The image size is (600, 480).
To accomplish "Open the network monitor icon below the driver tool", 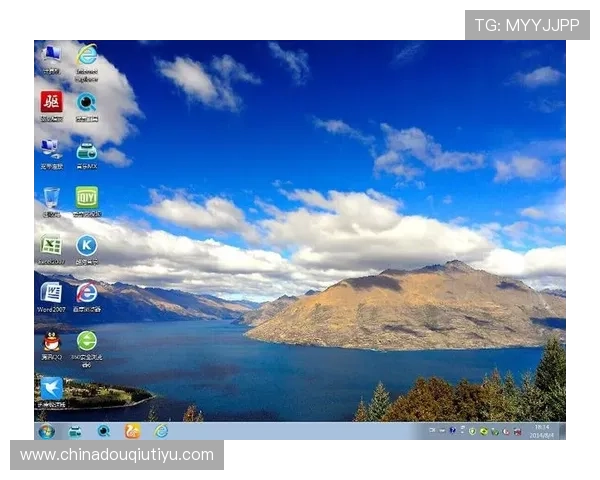I will 51,150.
